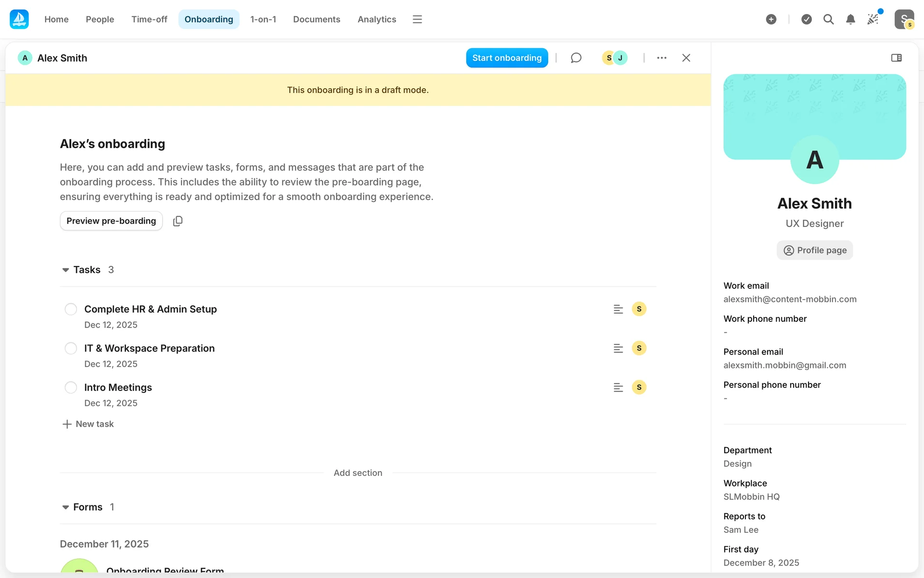Open the three-dots more options menu
Screen dimensions: 924x578
[x=662, y=58]
